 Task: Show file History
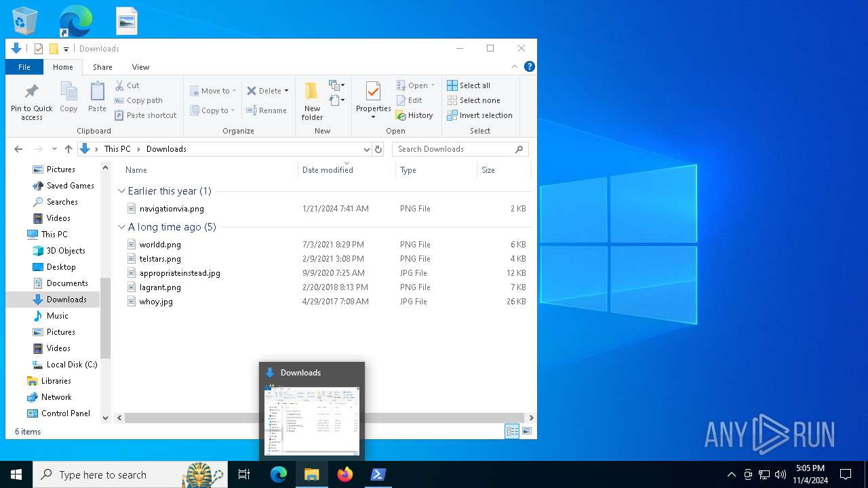[414, 115]
